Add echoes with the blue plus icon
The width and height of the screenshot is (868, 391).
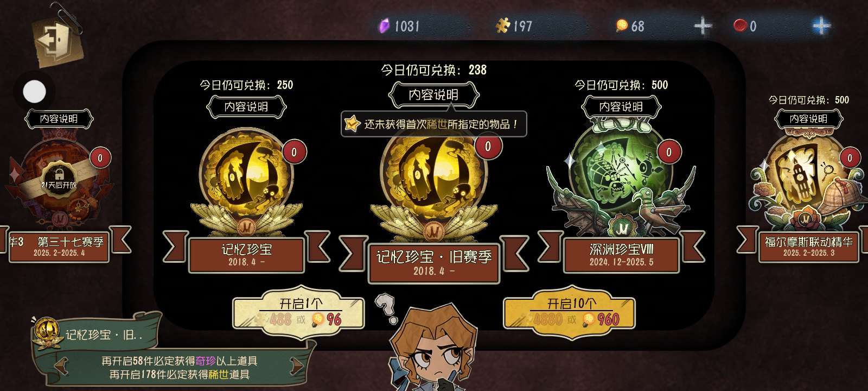point(821,26)
